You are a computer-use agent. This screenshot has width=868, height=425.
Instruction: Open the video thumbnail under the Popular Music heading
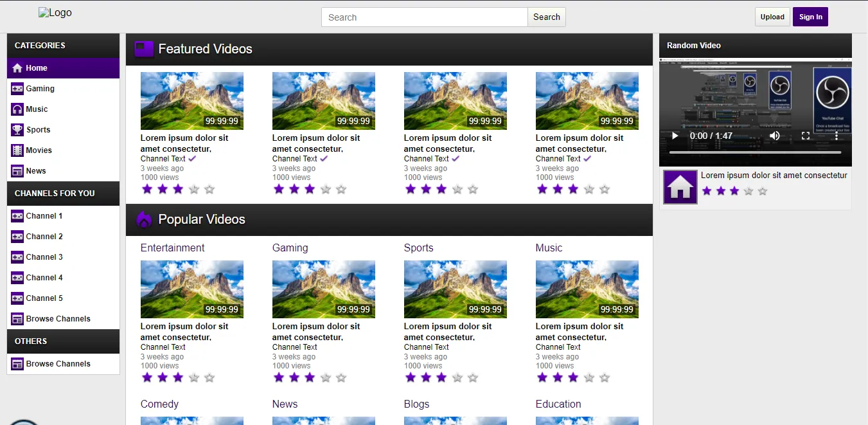tap(587, 289)
